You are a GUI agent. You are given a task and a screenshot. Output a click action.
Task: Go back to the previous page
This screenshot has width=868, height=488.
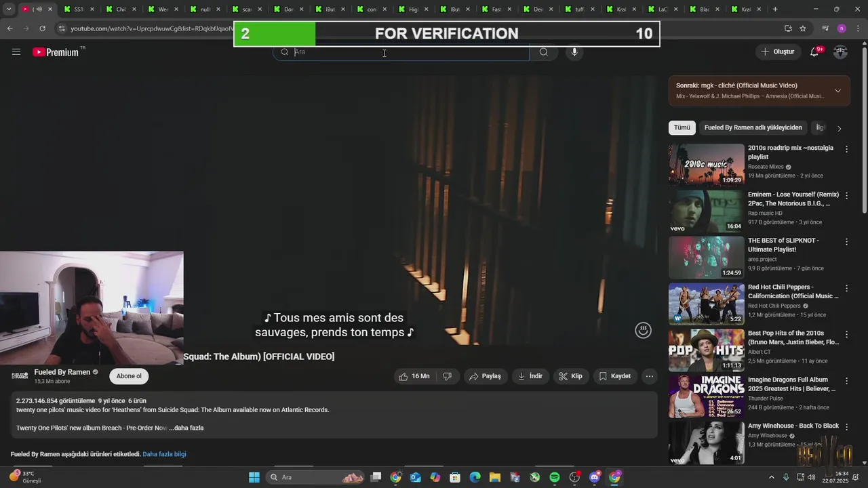tap(9, 28)
